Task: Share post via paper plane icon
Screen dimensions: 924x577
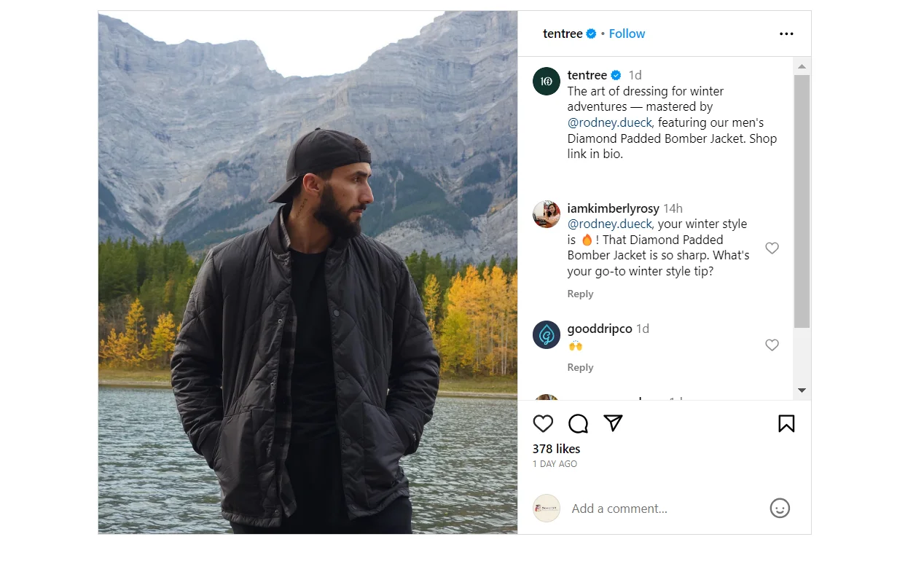Action: tap(613, 423)
